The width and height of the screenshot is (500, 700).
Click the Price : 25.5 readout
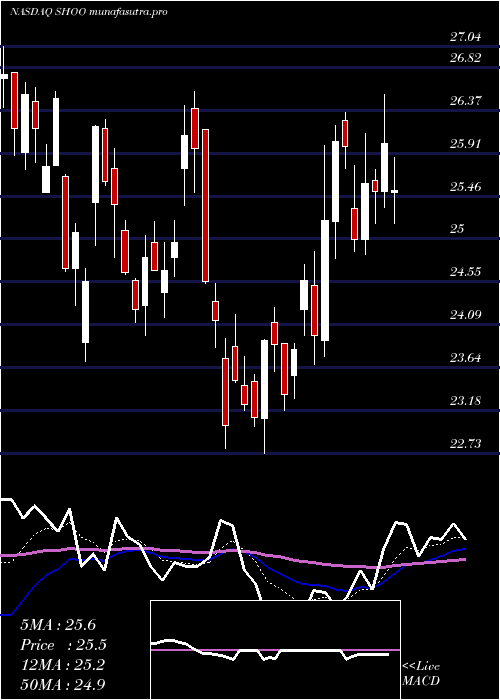click(x=63, y=645)
